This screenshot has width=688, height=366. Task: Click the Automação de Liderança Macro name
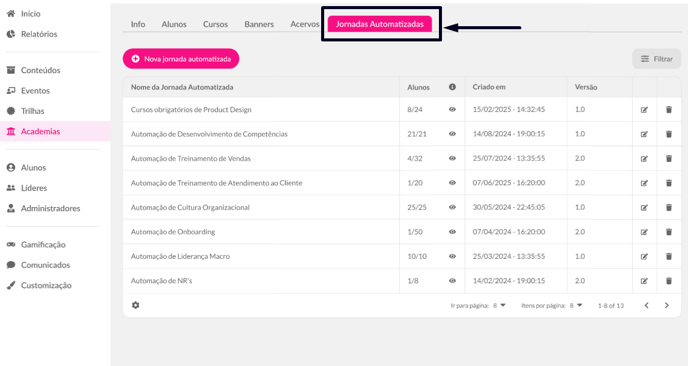coord(180,256)
